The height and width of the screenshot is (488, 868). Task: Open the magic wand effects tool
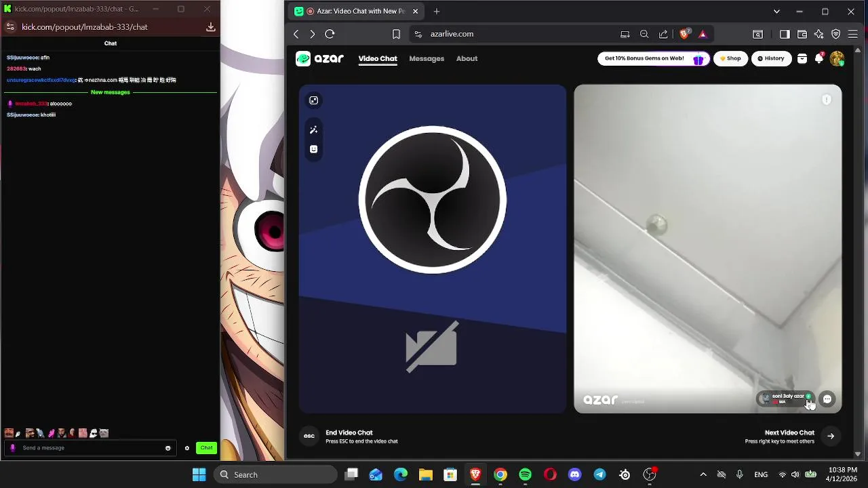pos(313,129)
